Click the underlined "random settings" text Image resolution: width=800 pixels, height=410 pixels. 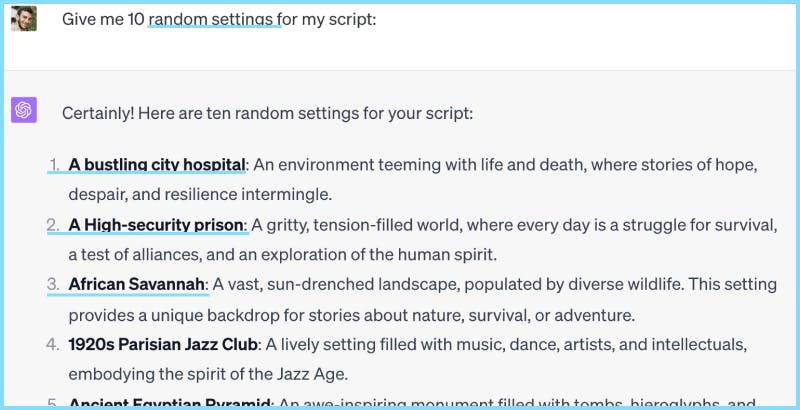(213, 19)
